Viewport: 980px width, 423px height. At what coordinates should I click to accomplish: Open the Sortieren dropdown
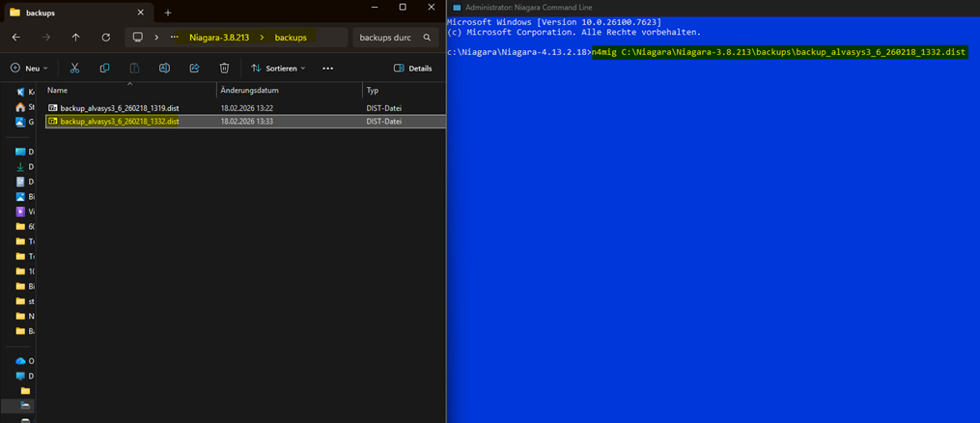tap(278, 69)
